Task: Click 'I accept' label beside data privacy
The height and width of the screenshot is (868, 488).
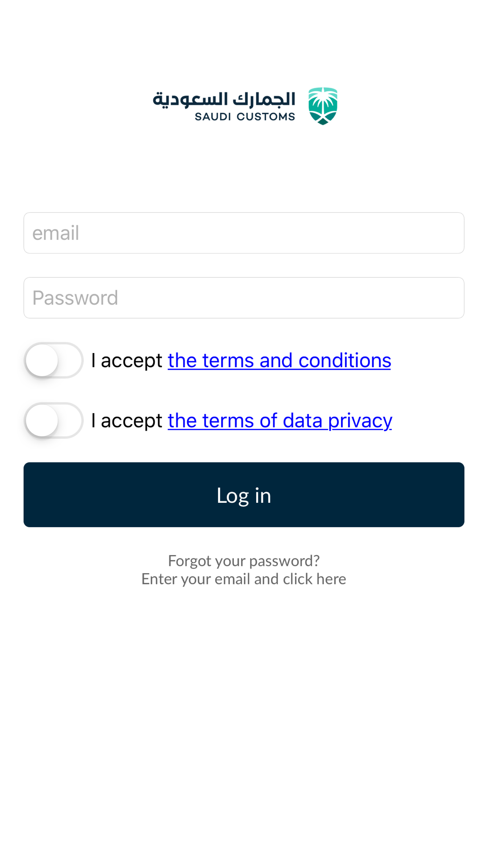Action: (127, 420)
